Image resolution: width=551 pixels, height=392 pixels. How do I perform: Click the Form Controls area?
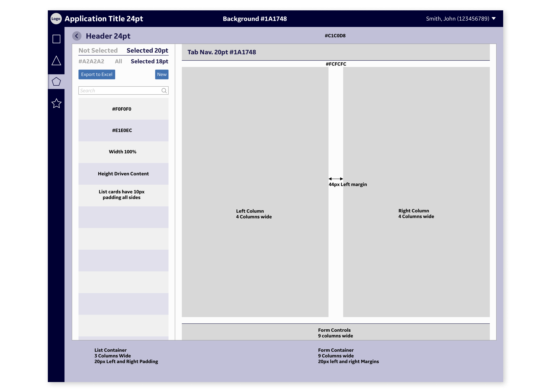tap(336, 332)
